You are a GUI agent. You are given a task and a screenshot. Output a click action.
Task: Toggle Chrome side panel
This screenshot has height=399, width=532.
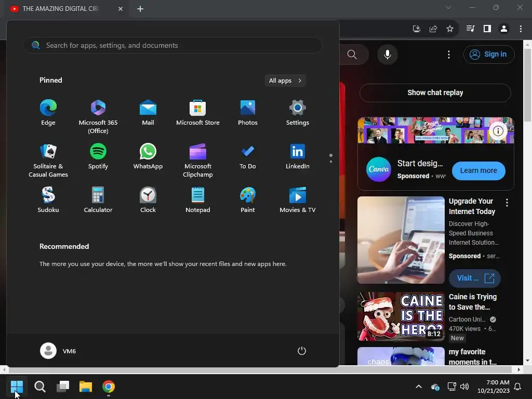[487, 29]
